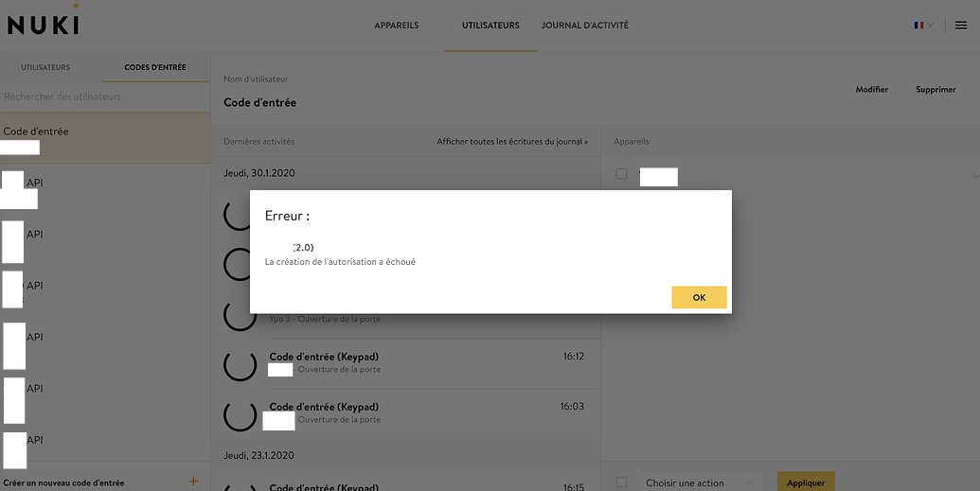Tick the device checkbox under Appareils
Image resolution: width=980 pixels, height=491 pixels.
tap(620, 174)
